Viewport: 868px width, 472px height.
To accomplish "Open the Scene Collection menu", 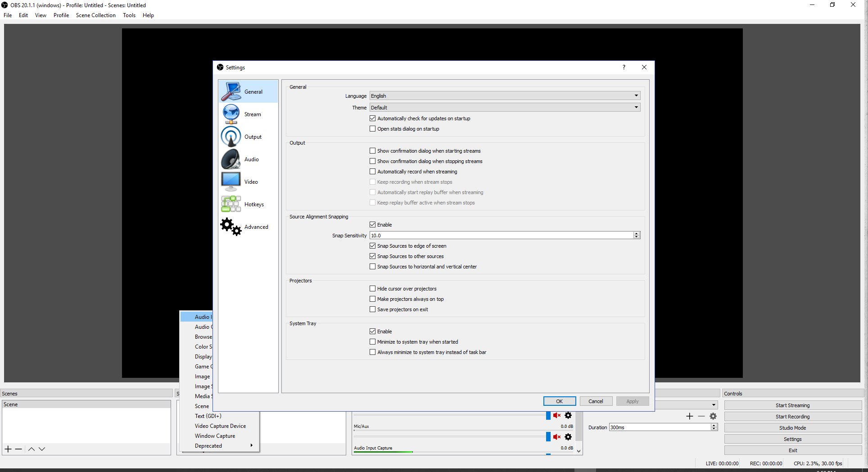I will point(96,15).
